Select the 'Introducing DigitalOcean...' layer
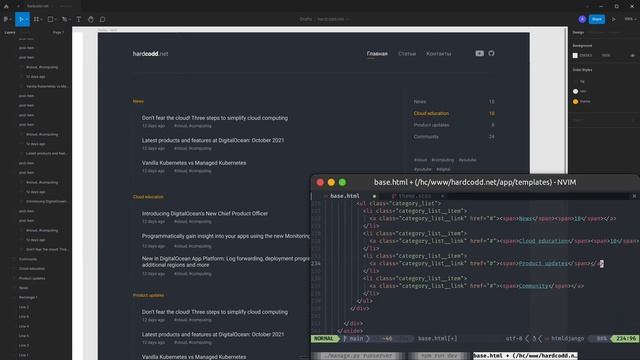This screenshot has width=640, height=360. [47, 202]
